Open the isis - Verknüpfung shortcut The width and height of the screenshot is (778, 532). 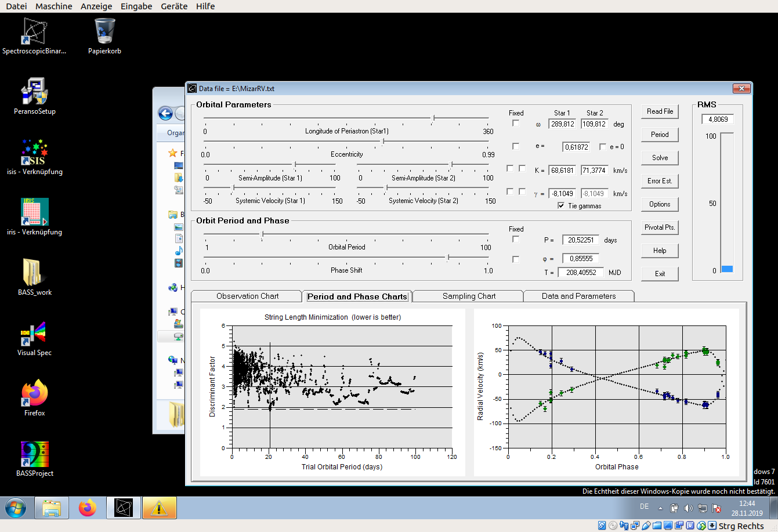click(x=34, y=153)
